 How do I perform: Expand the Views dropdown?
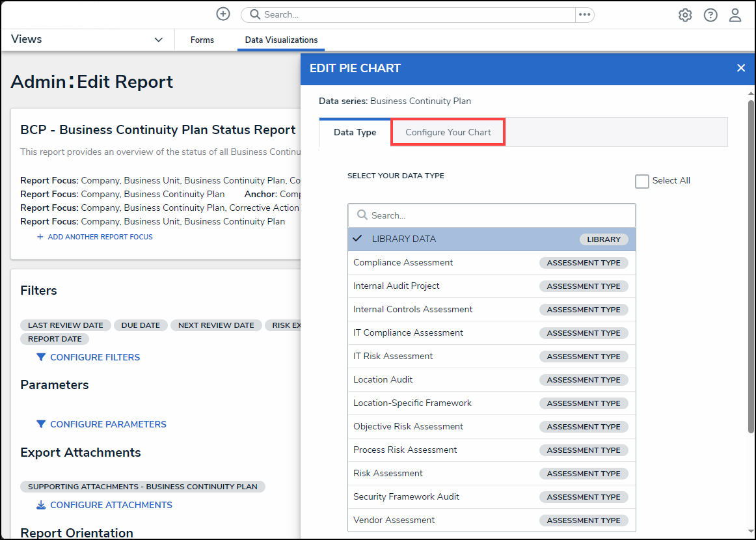[x=87, y=40]
